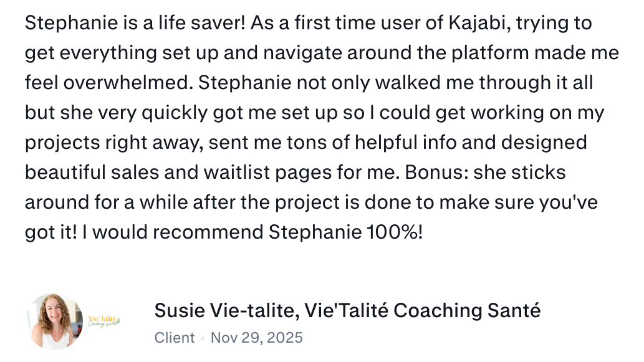644x362 pixels.
Task: Click the dot separator between Client and date
Action: pos(203,338)
